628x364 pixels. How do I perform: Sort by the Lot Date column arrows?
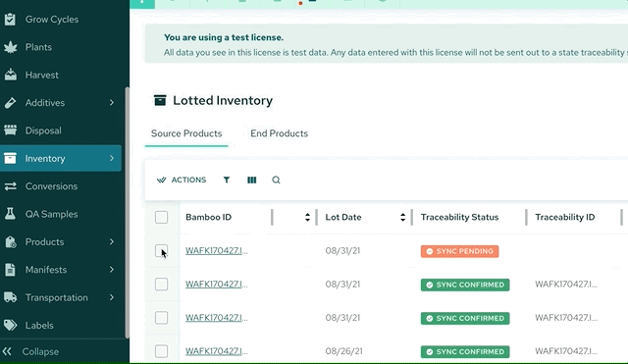402,217
